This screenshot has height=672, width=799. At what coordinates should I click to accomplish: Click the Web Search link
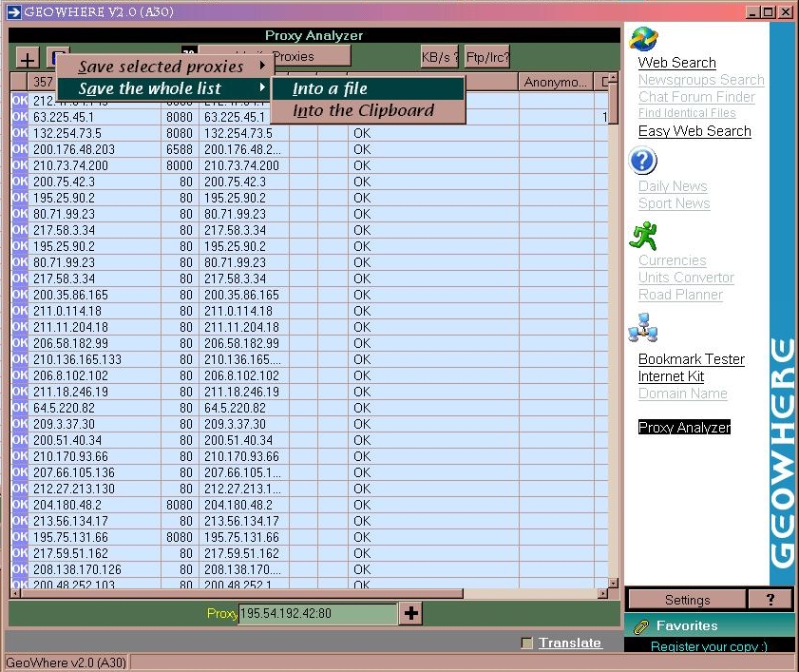point(676,63)
